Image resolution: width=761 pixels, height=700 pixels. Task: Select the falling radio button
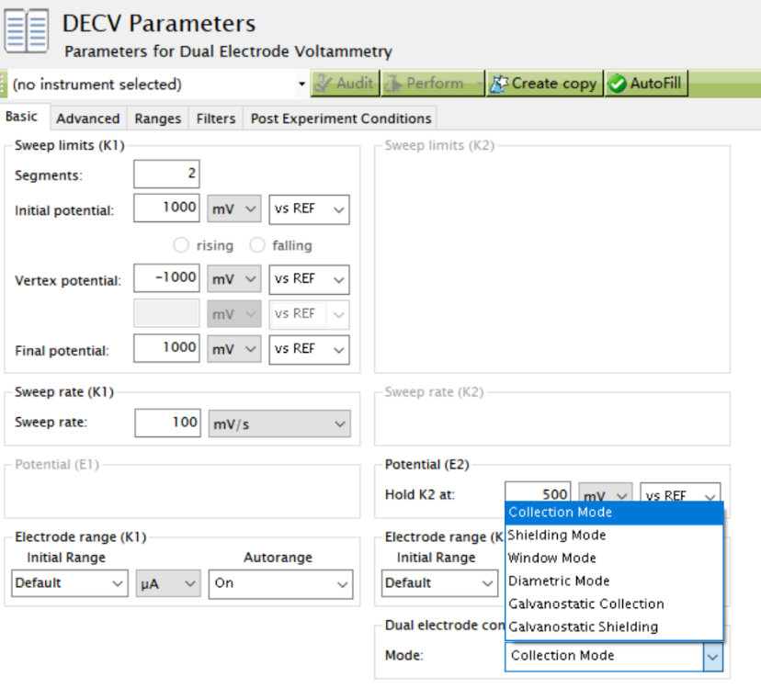pos(257,245)
